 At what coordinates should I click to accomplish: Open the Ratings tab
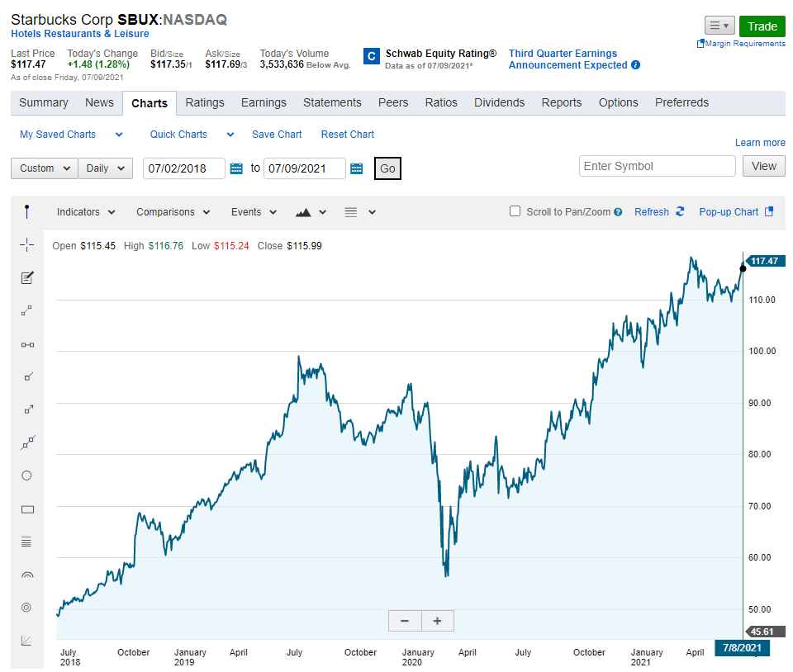pyautogui.click(x=205, y=102)
